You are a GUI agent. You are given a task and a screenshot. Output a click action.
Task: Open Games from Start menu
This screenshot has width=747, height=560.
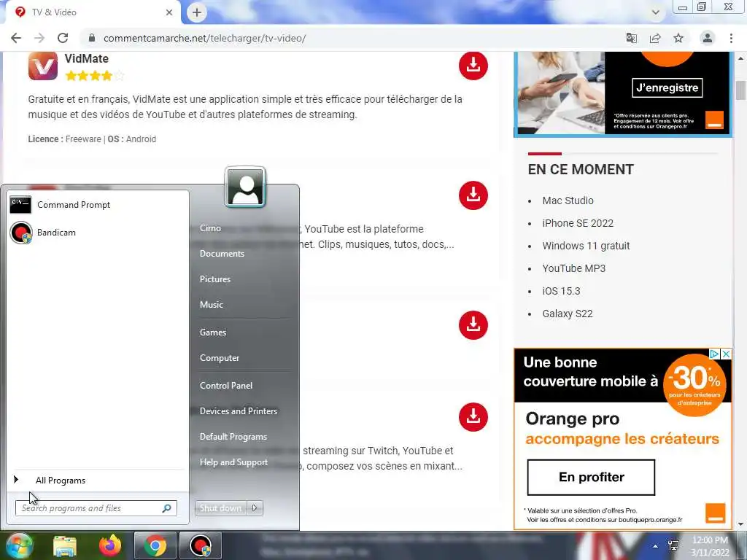[212, 332]
